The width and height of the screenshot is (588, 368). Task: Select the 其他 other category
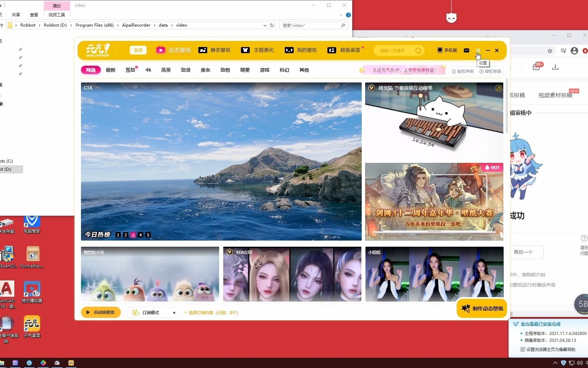pos(304,70)
